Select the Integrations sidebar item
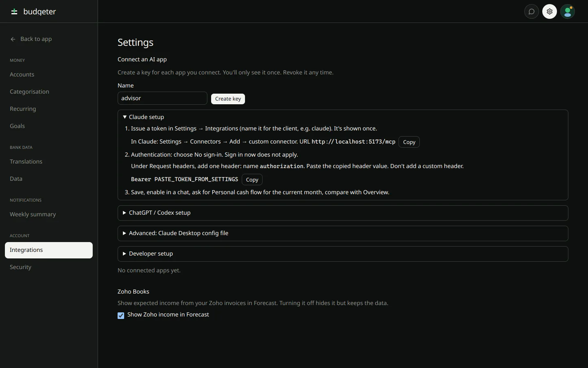Viewport: 588px width, 368px height. (x=49, y=250)
